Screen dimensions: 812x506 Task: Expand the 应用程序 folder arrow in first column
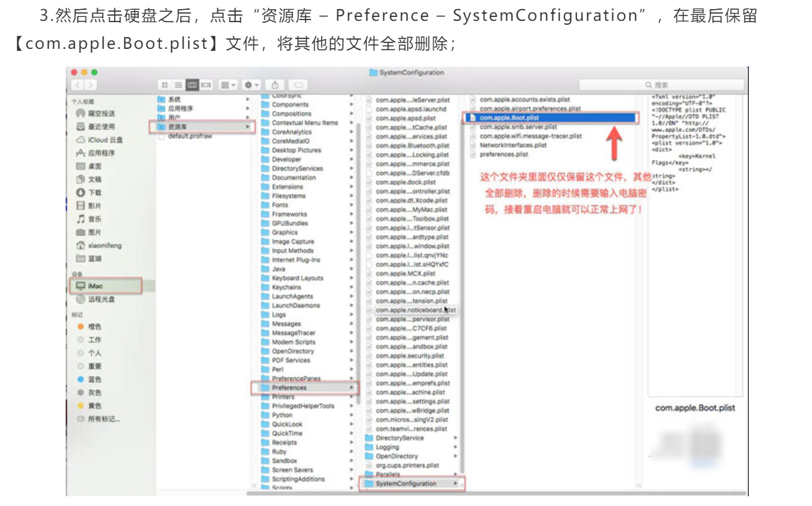(x=247, y=108)
